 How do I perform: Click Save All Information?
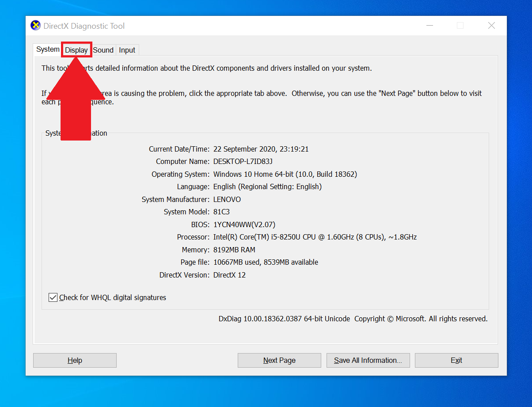point(368,360)
